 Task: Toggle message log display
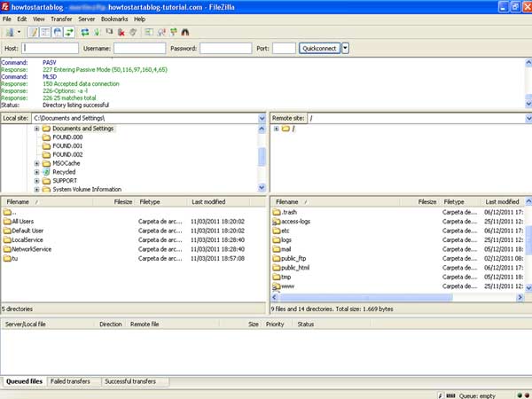coord(34,32)
